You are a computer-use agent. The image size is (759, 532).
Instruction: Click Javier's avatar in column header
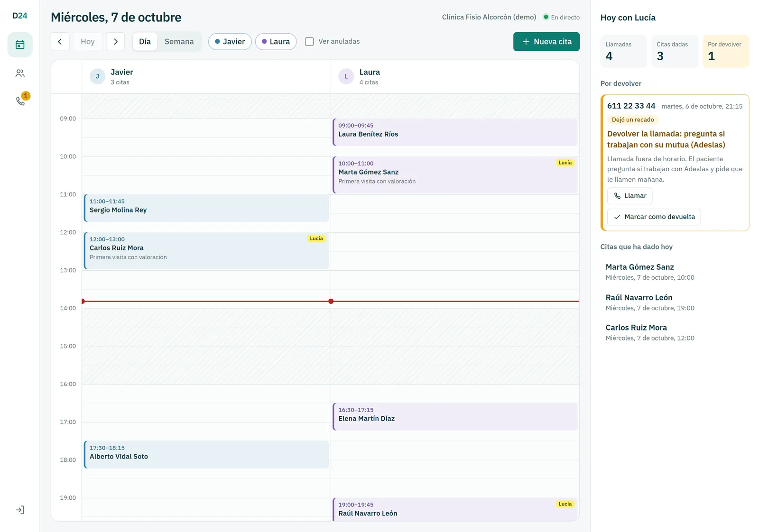click(x=98, y=76)
